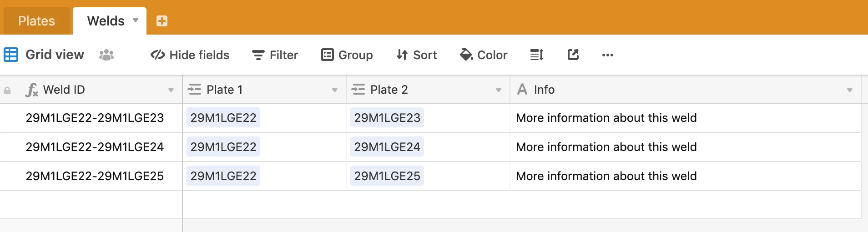The image size is (868, 232).
Task: Switch to the Plates tab
Action: (x=37, y=21)
